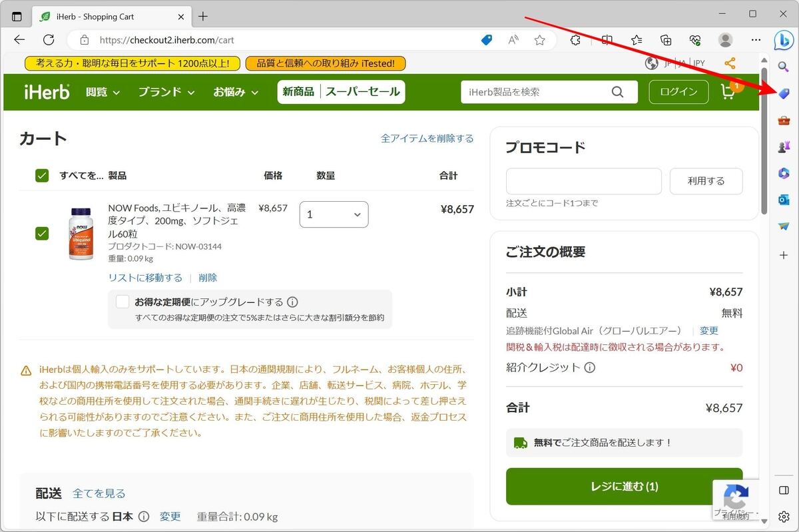Toggle the すべてを選択 checkbox
This screenshot has height=532, width=799.
pos(42,176)
